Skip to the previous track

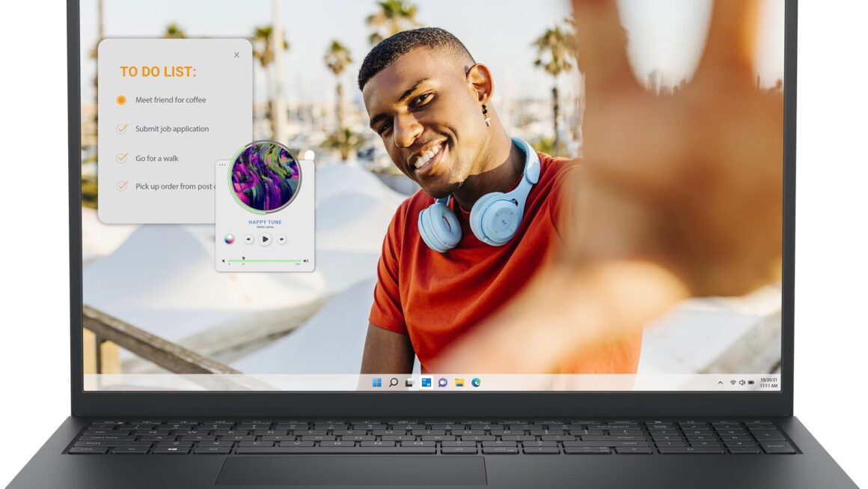point(249,240)
